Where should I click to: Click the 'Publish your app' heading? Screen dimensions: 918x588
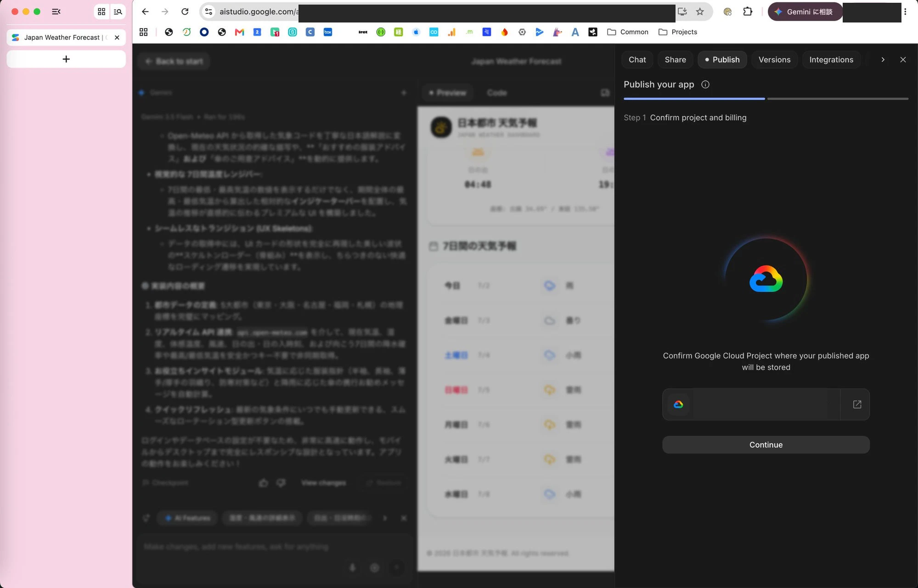pos(659,84)
